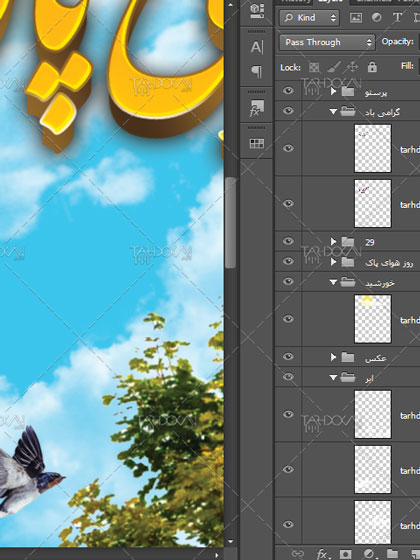Lock layer position with move icon
The image size is (420, 560).
coord(352,67)
